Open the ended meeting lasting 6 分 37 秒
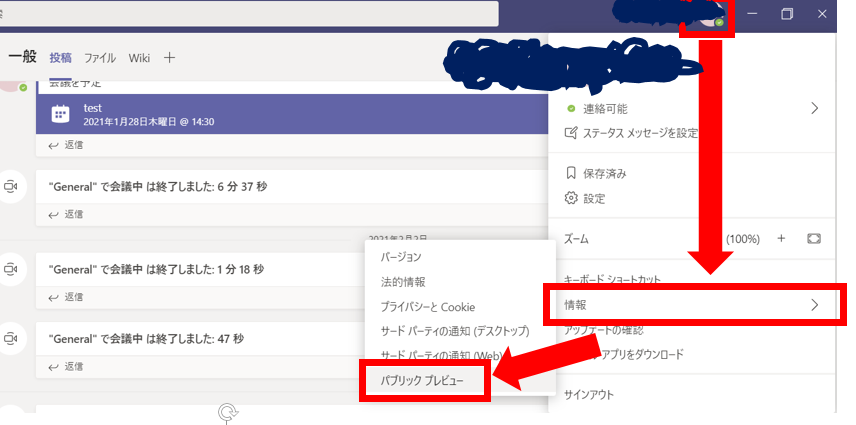The height and width of the screenshot is (425, 856). click(158, 187)
